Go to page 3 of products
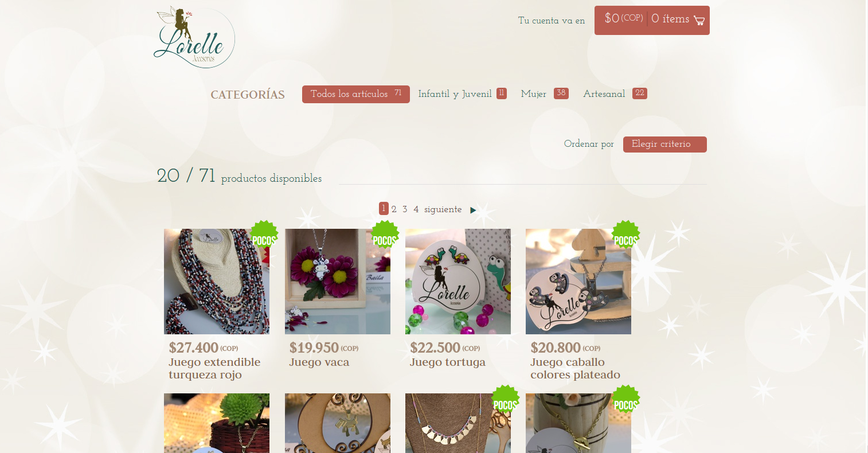This screenshot has height=453, width=868. (405, 210)
